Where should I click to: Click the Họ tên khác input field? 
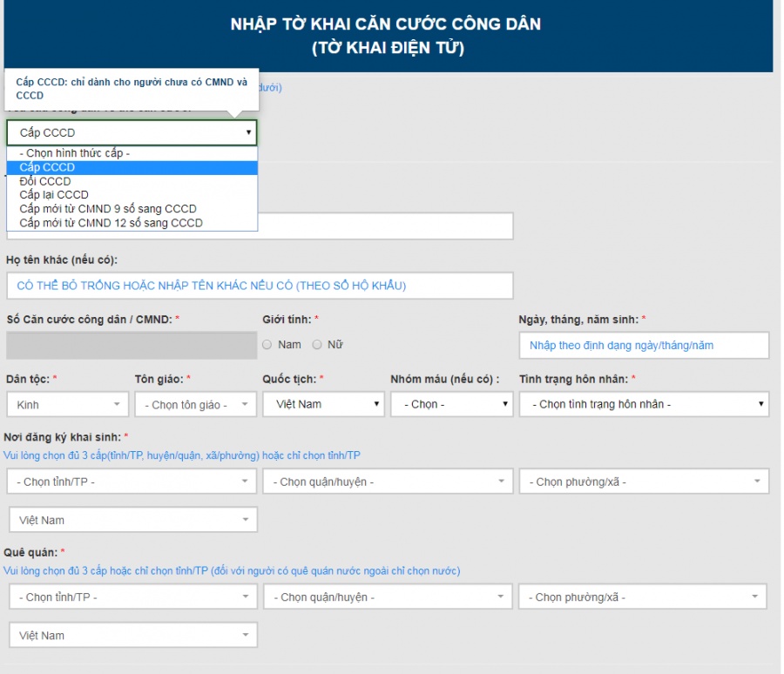(x=260, y=286)
